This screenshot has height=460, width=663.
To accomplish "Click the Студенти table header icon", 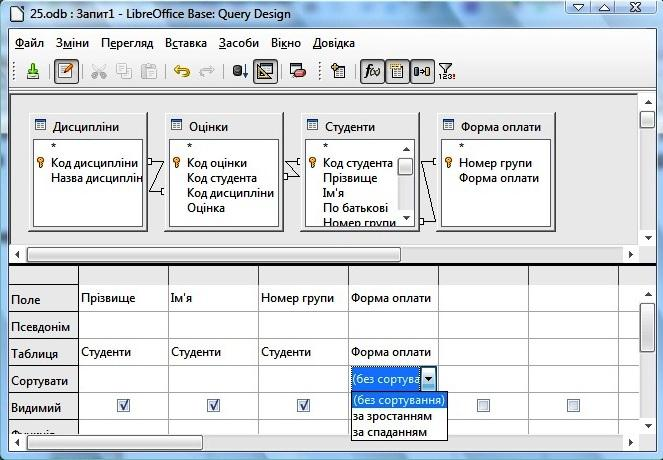I will tap(312, 125).
